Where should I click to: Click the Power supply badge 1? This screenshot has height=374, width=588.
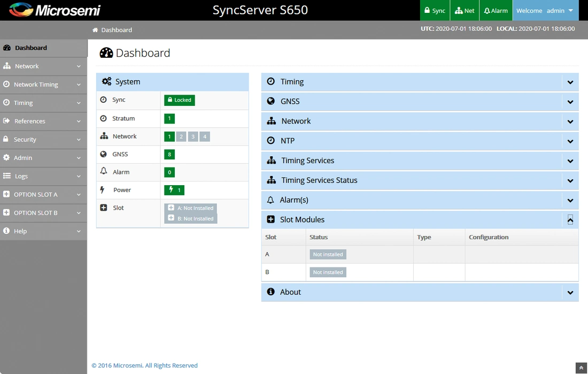click(x=174, y=190)
